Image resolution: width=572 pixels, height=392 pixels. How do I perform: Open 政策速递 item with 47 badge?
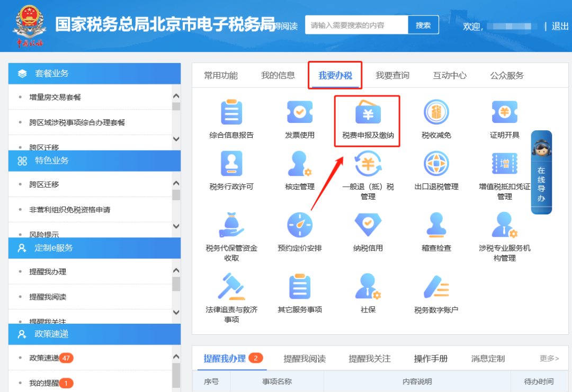click(51, 358)
